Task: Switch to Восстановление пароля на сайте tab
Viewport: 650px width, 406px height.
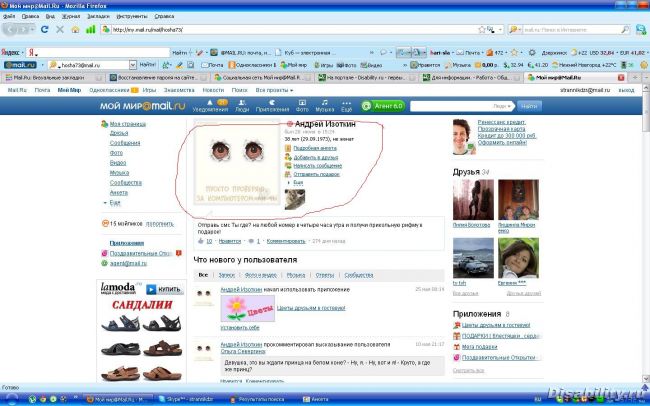Action: 158,78
